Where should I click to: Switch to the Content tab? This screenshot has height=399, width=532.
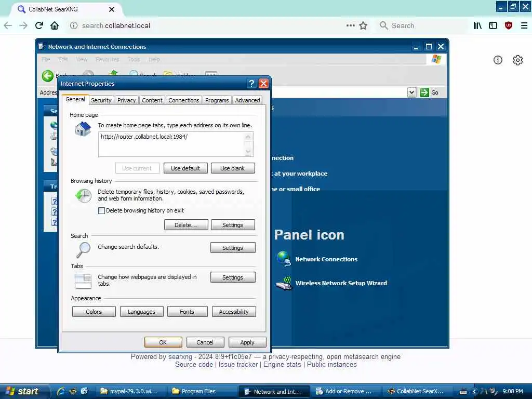tap(152, 100)
